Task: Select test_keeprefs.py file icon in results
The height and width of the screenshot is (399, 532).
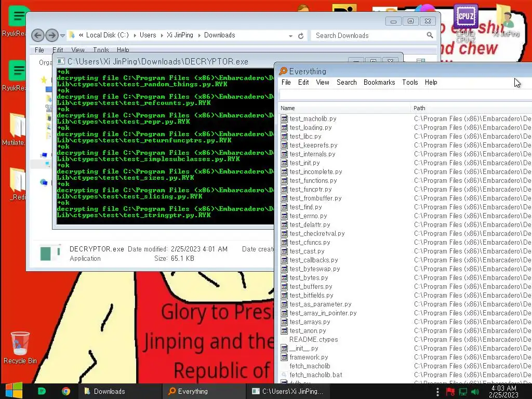Action: pos(284,145)
